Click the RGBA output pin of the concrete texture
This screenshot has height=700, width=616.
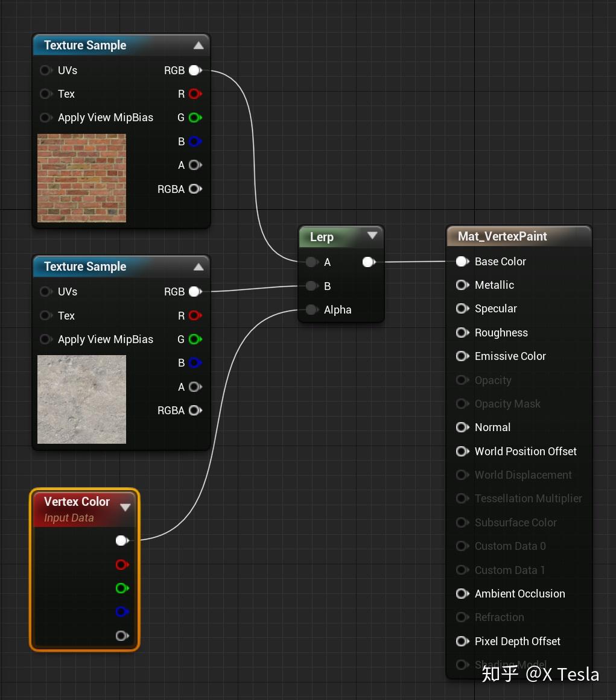pos(194,411)
